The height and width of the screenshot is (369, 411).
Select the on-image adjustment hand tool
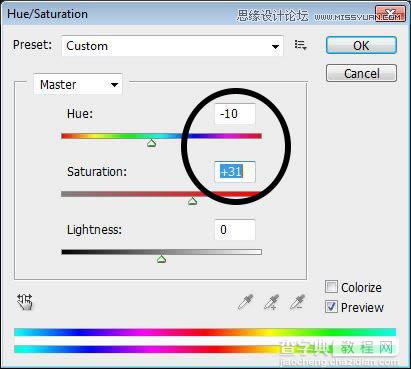[25, 302]
